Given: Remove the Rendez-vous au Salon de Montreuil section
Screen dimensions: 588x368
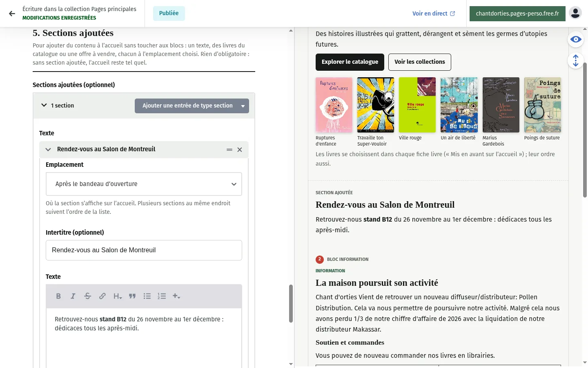Looking at the screenshot, I should (x=240, y=150).
